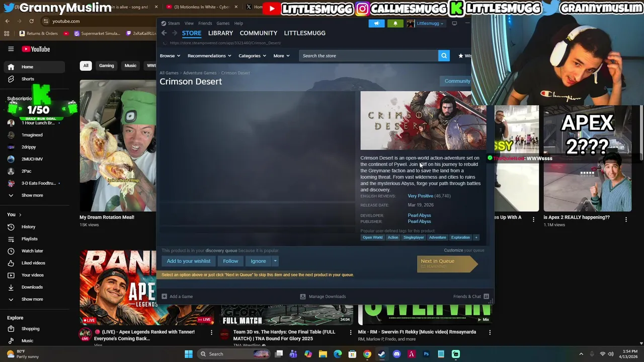Open the Friends menu in Steam
644x362 pixels.
(205, 23)
